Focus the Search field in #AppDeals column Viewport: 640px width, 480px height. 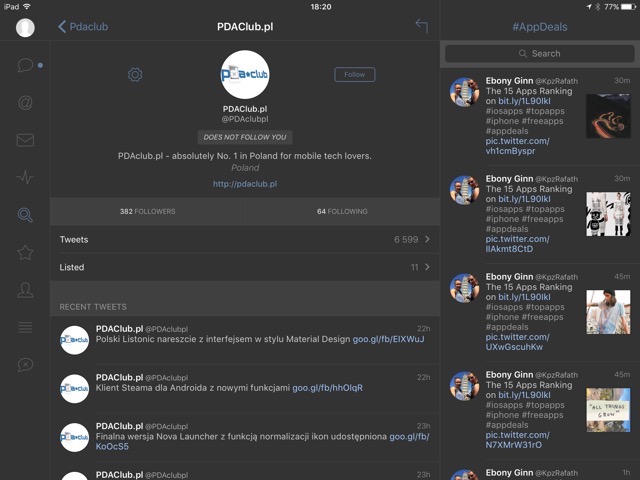(x=540, y=53)
